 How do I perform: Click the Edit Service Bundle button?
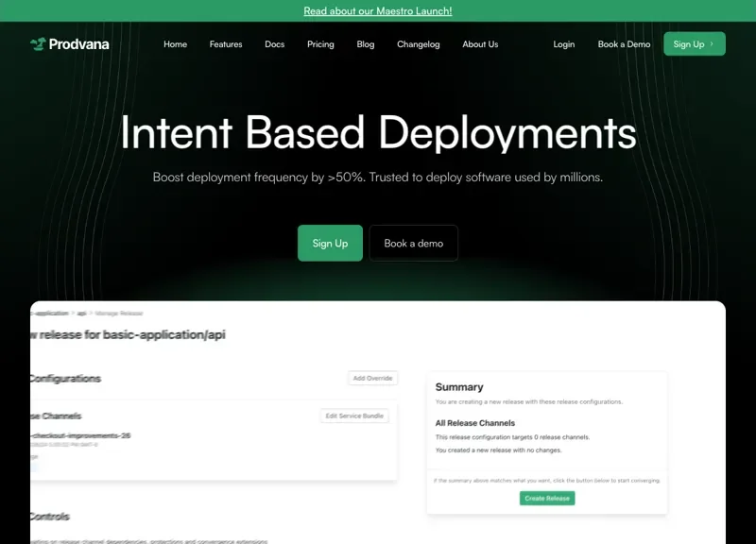click(x=354, y=416)
